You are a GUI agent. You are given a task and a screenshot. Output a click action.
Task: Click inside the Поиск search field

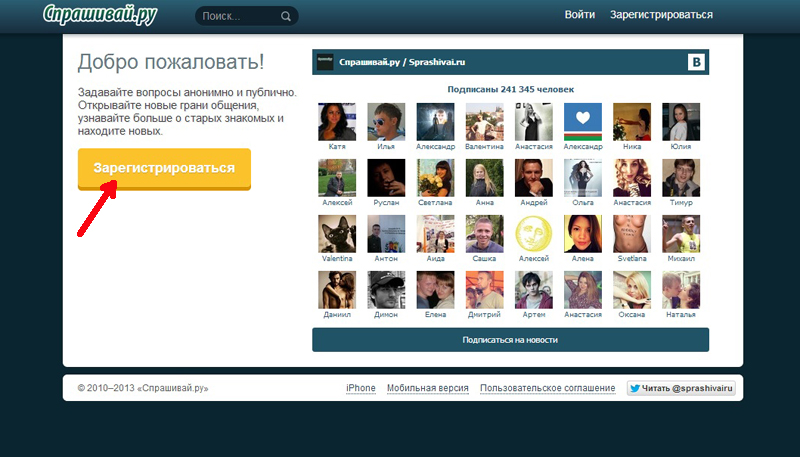point(238,16)
